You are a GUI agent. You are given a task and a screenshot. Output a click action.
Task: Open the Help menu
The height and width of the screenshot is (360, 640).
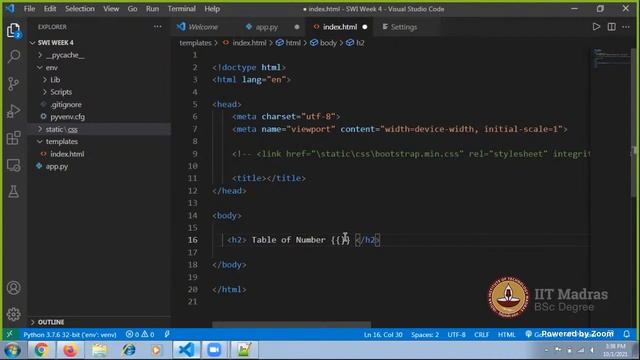pyautogui.click(x=212, y=9)
